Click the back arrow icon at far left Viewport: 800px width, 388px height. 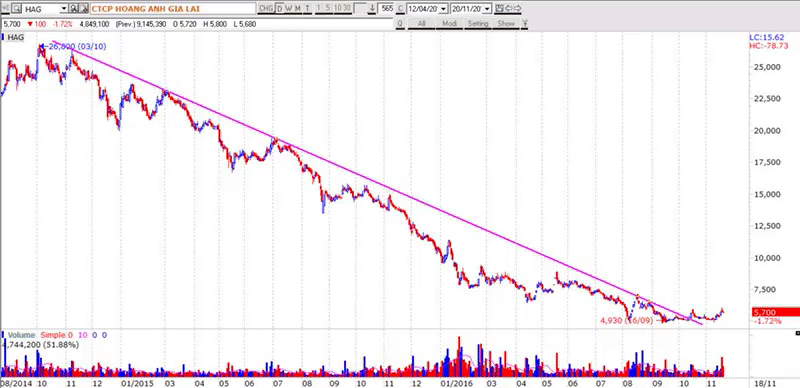point(5,9)
